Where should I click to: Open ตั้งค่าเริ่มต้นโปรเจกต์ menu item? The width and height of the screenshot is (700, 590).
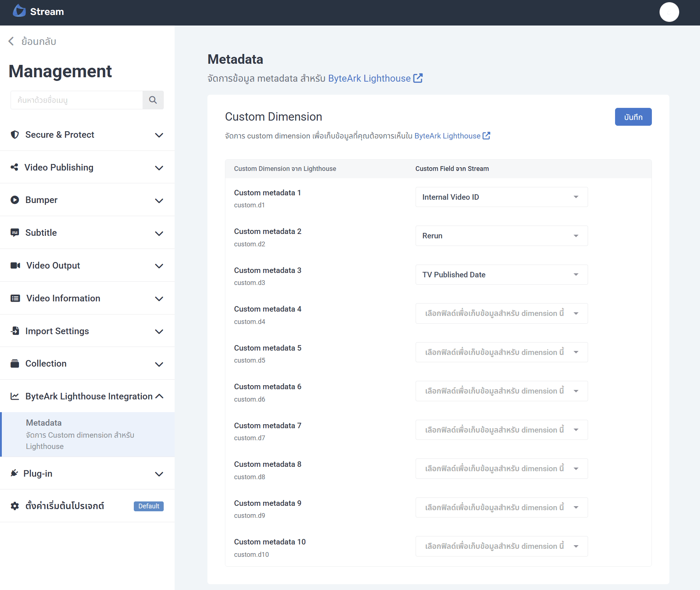87,506
